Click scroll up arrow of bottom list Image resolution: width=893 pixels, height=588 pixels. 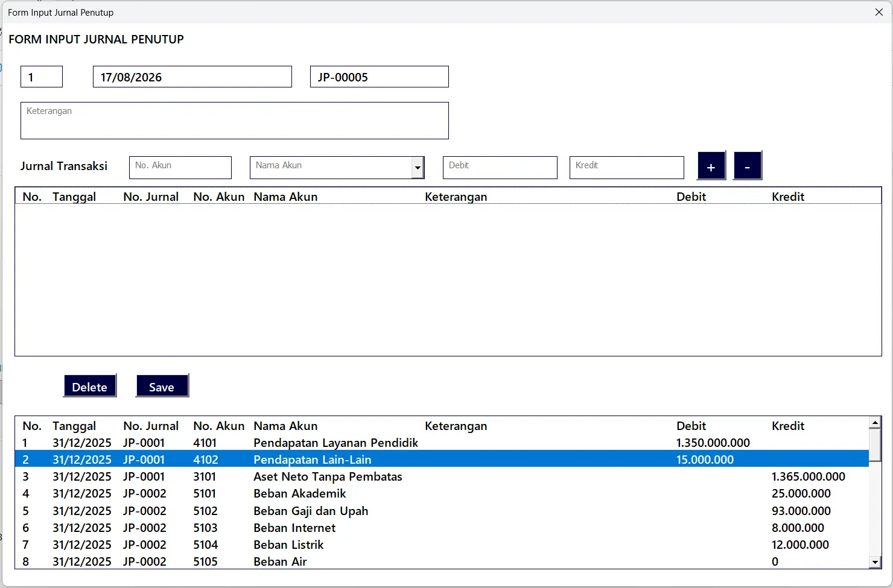pos(875,423)
